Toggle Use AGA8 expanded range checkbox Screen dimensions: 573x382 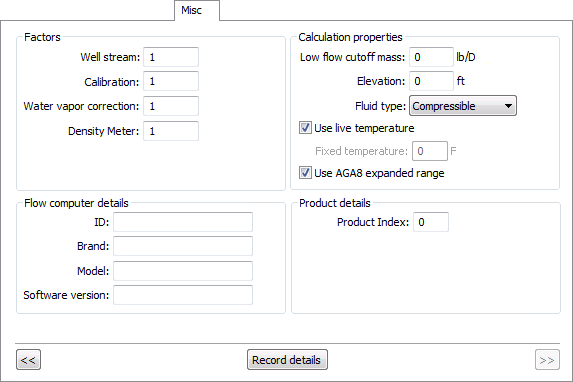coord(305,173)
